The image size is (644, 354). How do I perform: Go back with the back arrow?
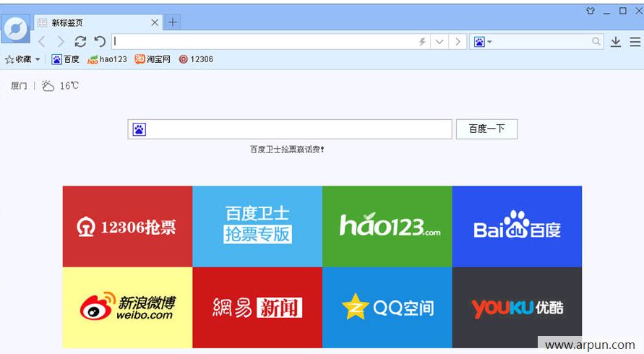pyautogui.click(x=41, y=41)
